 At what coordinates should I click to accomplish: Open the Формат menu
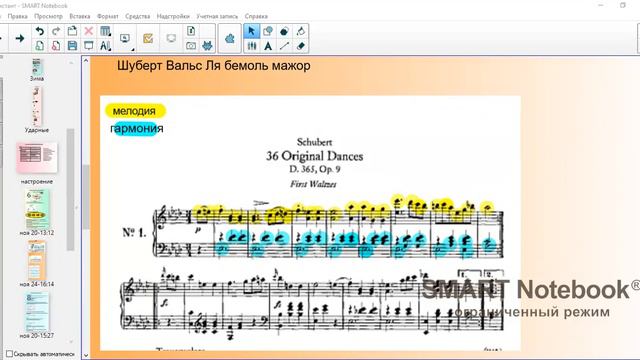tap(108, 16)
